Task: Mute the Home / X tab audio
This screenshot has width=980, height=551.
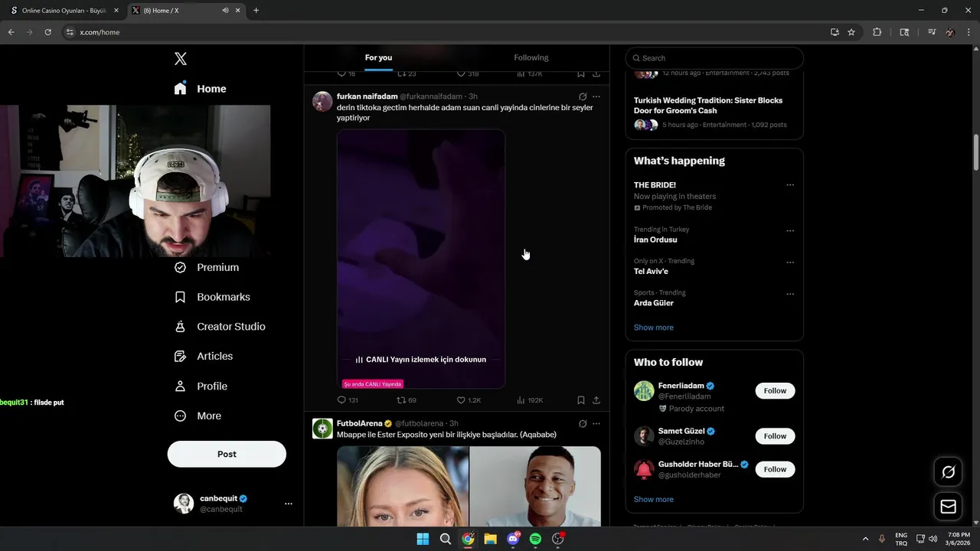Action: click(x=225, y=11)
